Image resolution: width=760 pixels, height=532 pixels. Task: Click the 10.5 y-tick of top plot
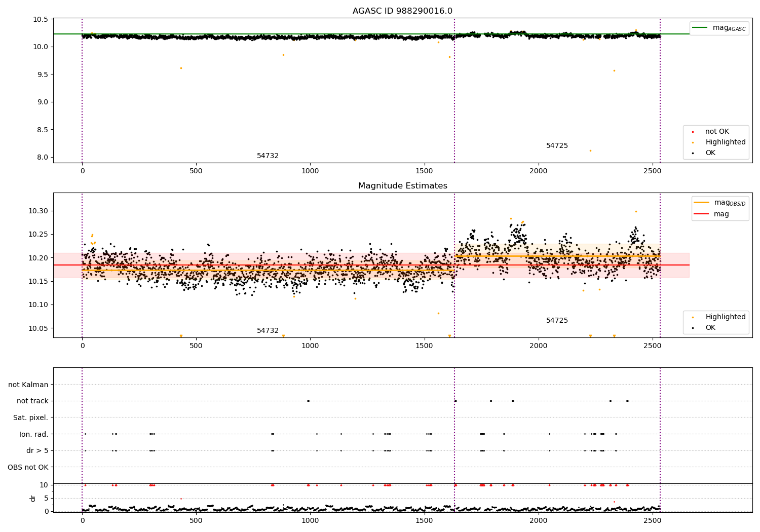(40, 20)
